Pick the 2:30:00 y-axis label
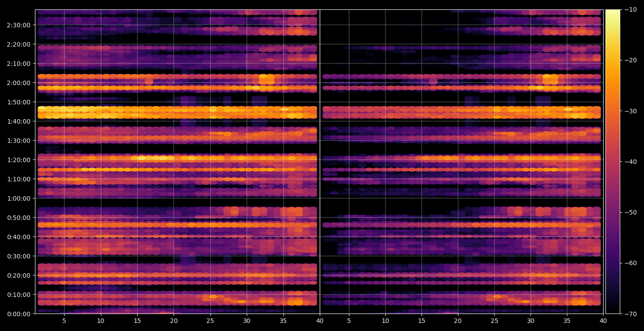The image size is (644, 331). click(x=18, y=25)
